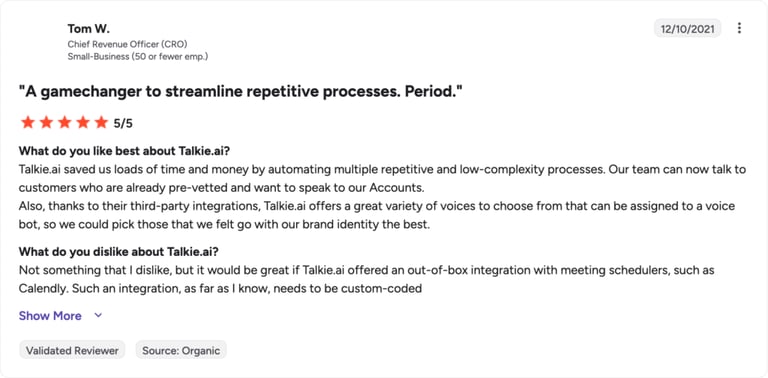Click the fourth rating star
Image resolution: width=768 pixels, height=378 pixels.
[83, 122]
